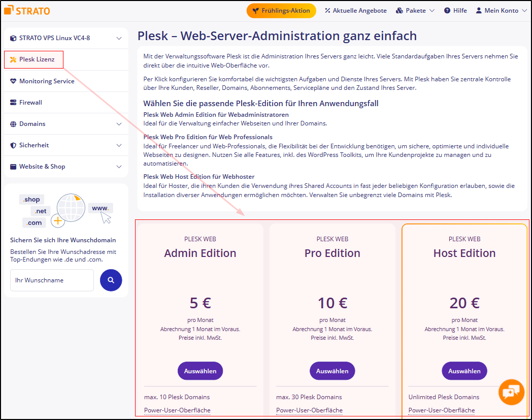532x420 pixels.
Task: Open the Frühlings-Aktion promotion
Action: [281, 11]
